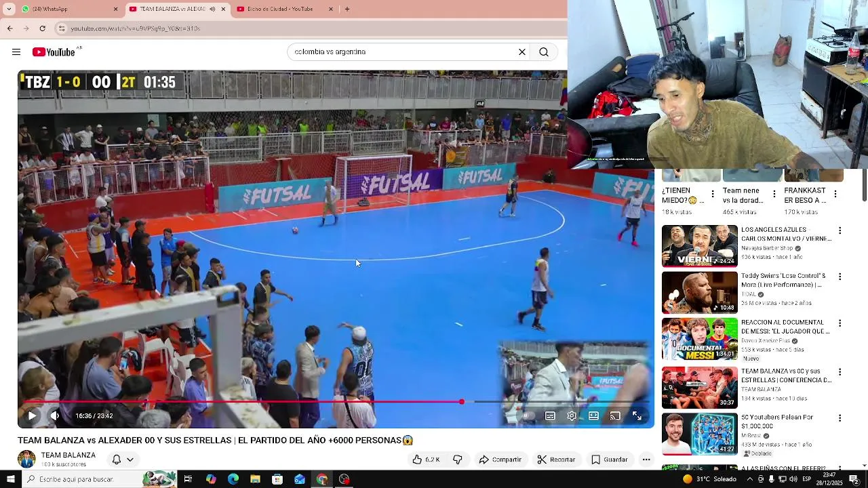Dislike the video
Image resolution: width=868 pixels, height=488 pixels.
pos(458,460)
